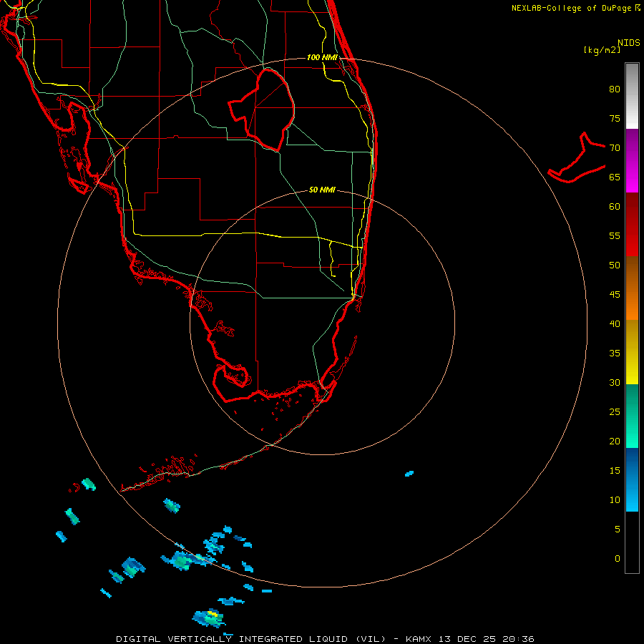Click inside the Lake Okeechobee outline
This screenshot has width=644, height=644.
tap(269, 109)
